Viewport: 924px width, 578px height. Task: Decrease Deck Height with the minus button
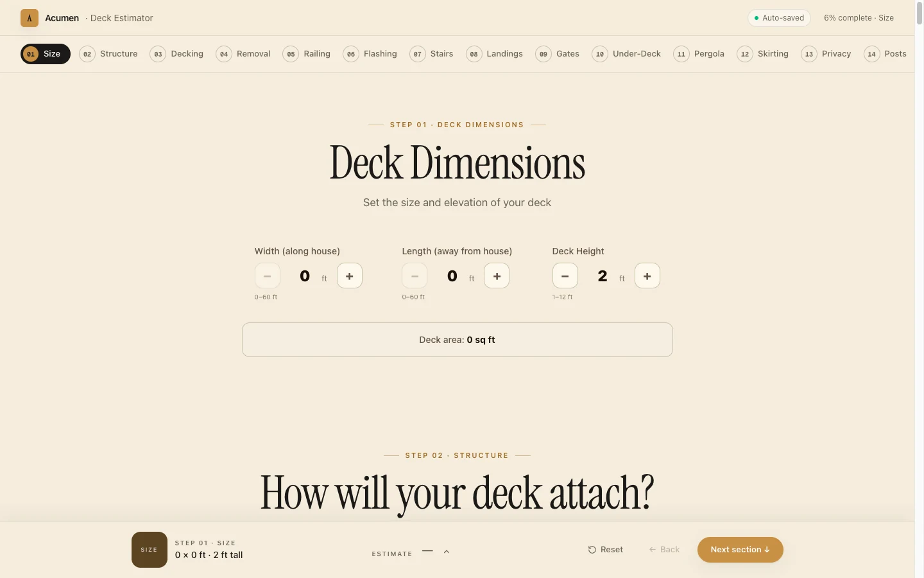point(565,276)
